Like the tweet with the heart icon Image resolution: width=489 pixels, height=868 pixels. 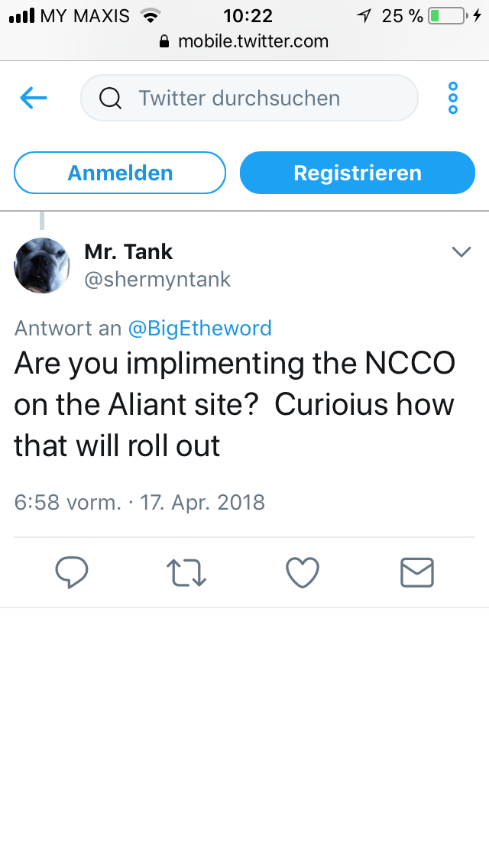coord(302,572)
